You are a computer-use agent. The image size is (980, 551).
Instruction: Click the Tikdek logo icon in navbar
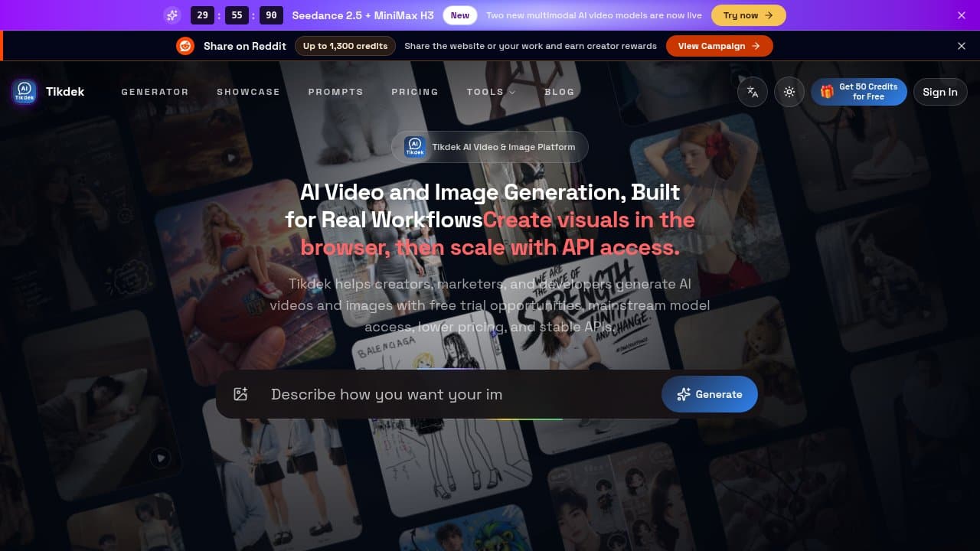24,92
